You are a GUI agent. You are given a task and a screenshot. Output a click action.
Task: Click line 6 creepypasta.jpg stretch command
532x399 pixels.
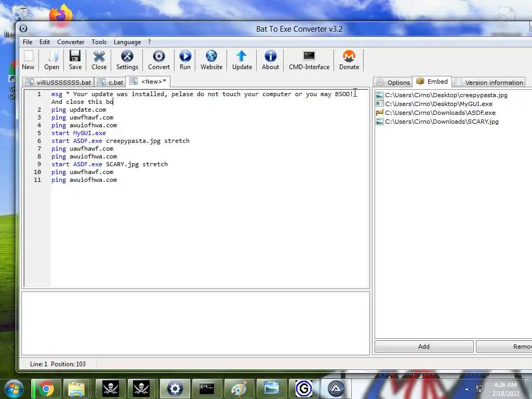[121, 141]
